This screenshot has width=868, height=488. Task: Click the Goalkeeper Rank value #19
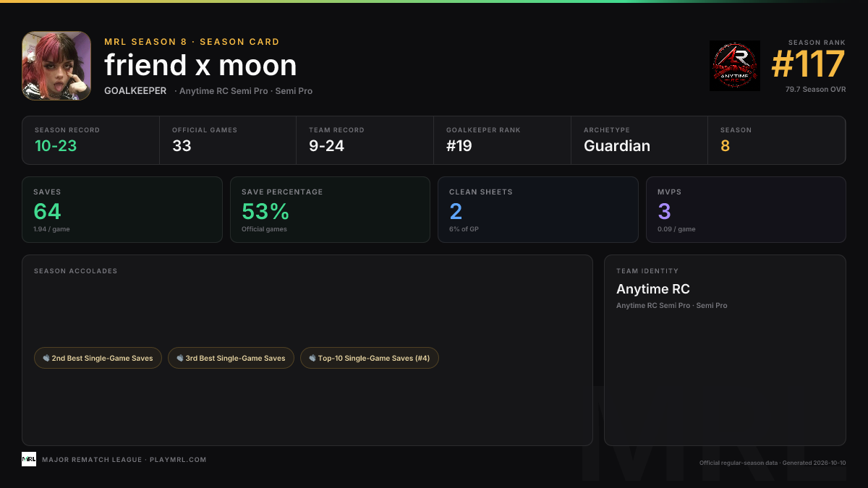point(459,145)
